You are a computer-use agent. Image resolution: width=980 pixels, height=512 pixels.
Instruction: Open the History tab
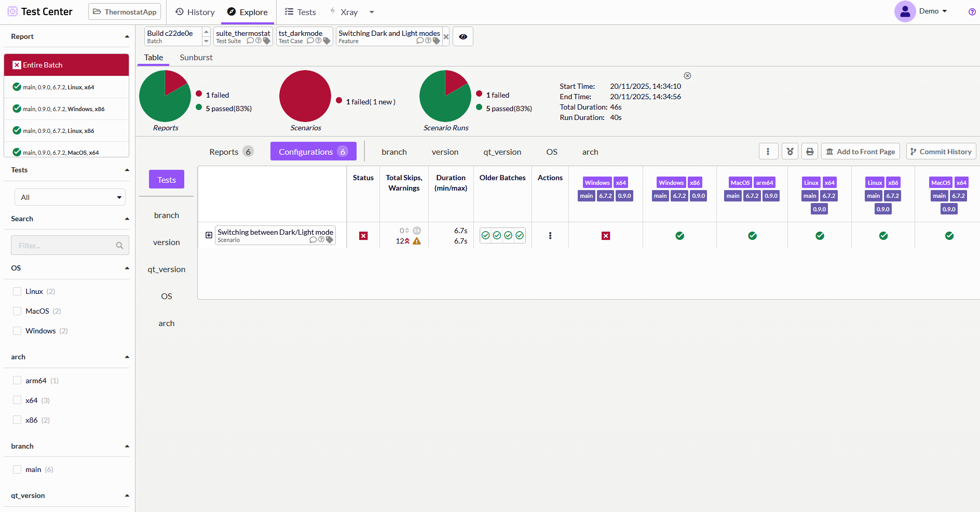(x=195, y=12)
